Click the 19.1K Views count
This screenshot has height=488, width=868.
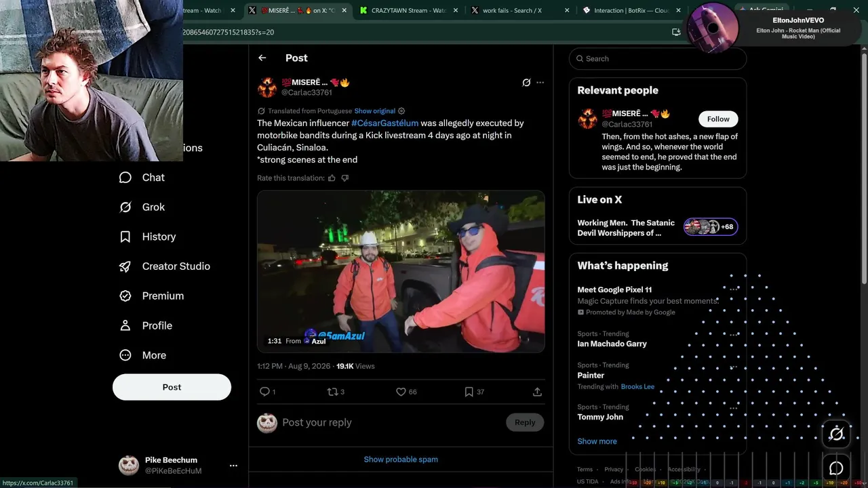tap(355, 366)
